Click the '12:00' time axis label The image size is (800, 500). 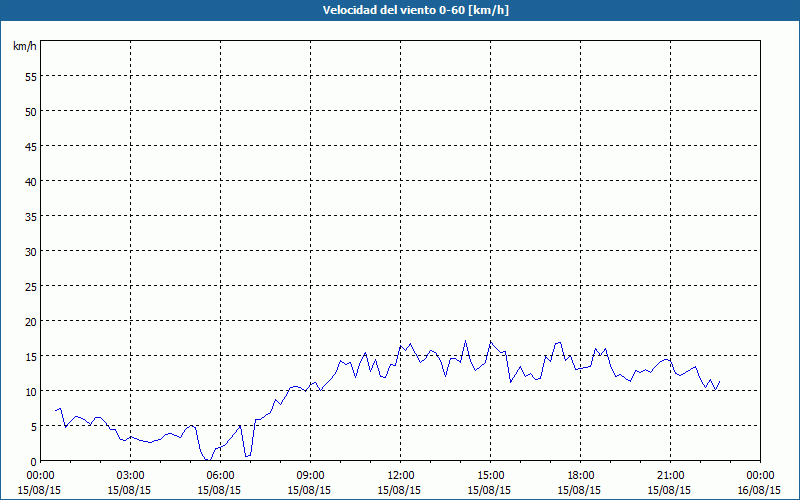tap(401, 476)
